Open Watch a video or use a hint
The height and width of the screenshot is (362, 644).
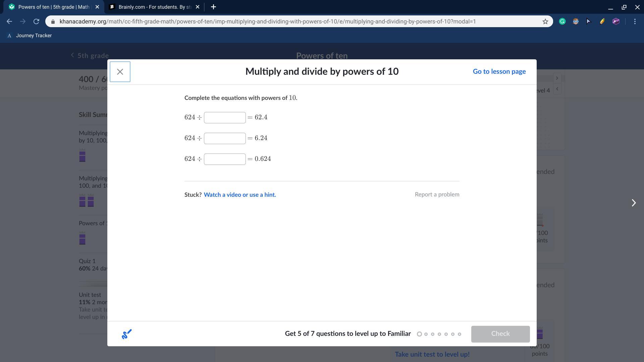(x=240, y=195)
